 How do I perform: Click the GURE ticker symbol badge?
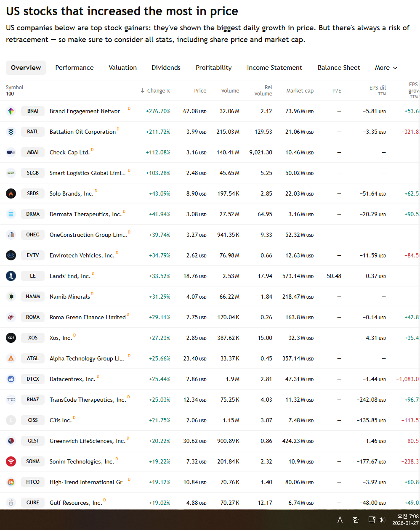33,503
